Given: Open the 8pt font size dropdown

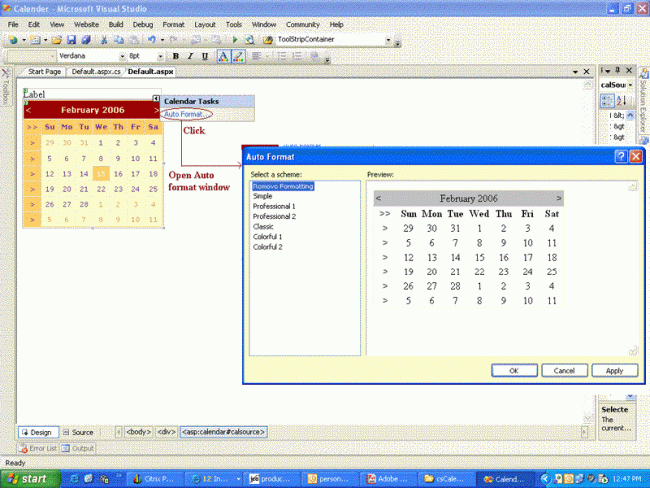Looking at the screenshot, I should pyautogui.click(x=160, y=56).
